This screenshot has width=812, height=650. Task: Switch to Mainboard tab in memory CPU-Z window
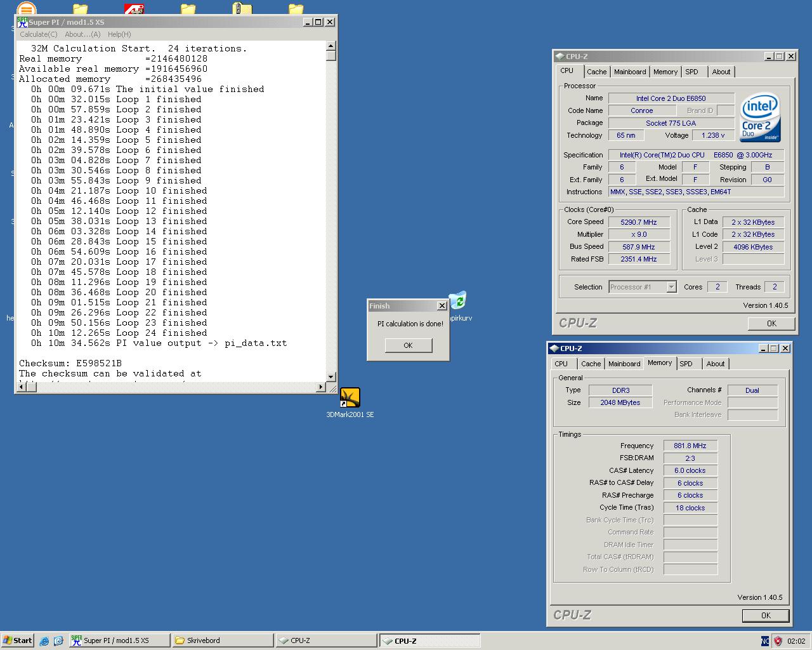[624, 364]
